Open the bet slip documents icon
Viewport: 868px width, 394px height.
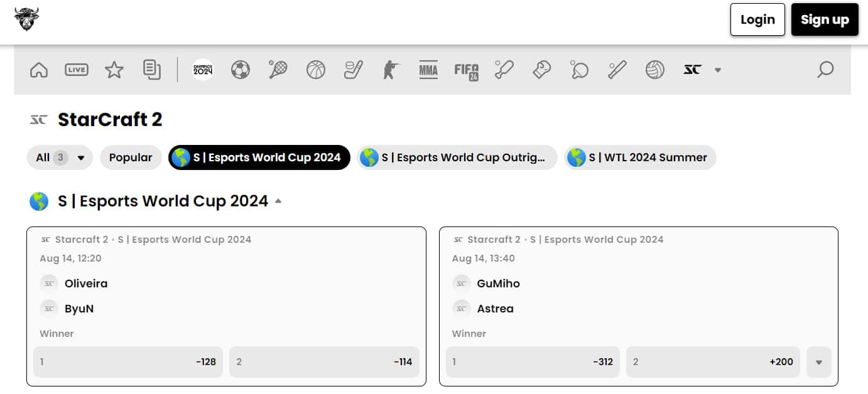coord(152,70)
